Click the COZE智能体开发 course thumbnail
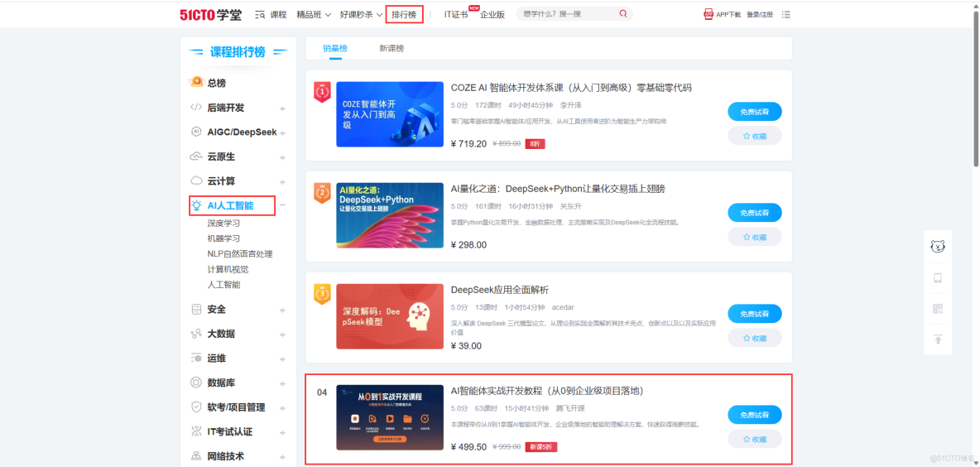 (391, 114)
